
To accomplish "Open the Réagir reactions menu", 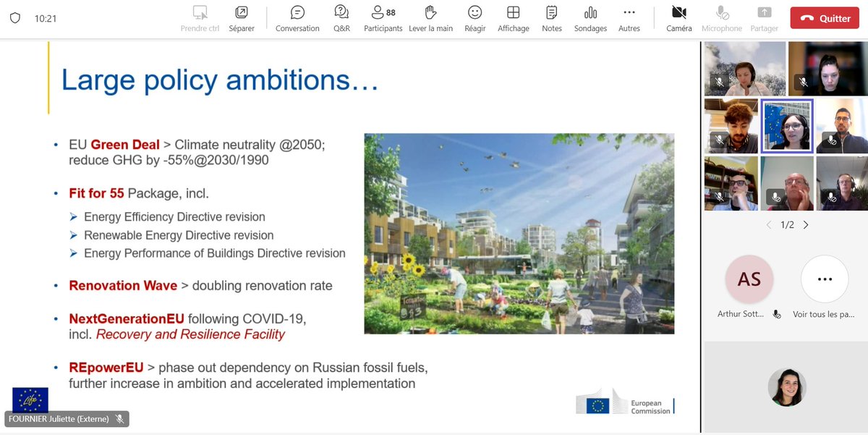I will point(475,19).
